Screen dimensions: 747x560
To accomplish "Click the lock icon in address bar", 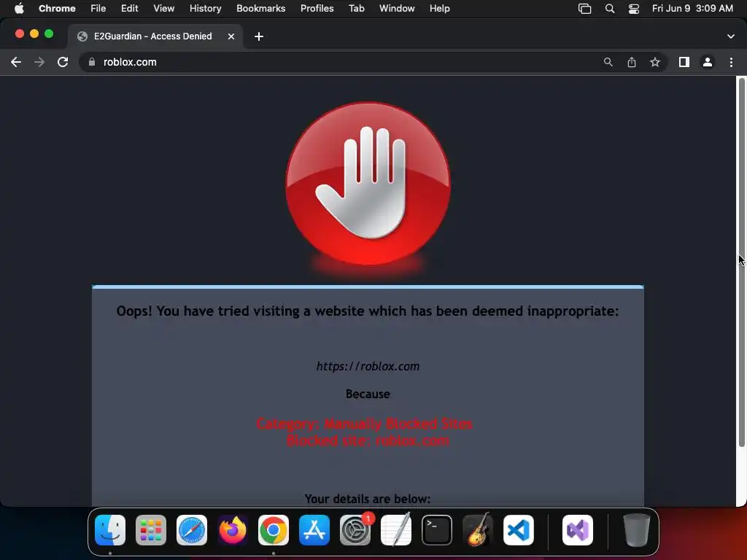I will coord(92,62).
